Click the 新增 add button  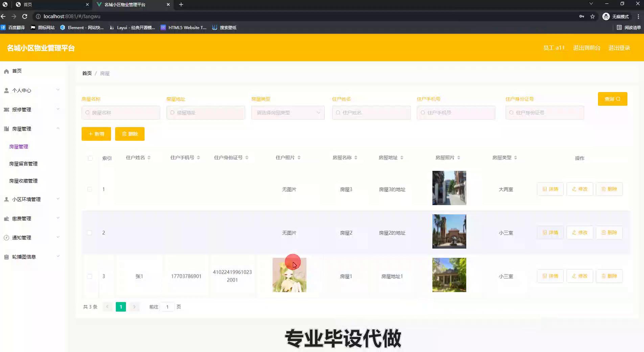coord(96,134)
